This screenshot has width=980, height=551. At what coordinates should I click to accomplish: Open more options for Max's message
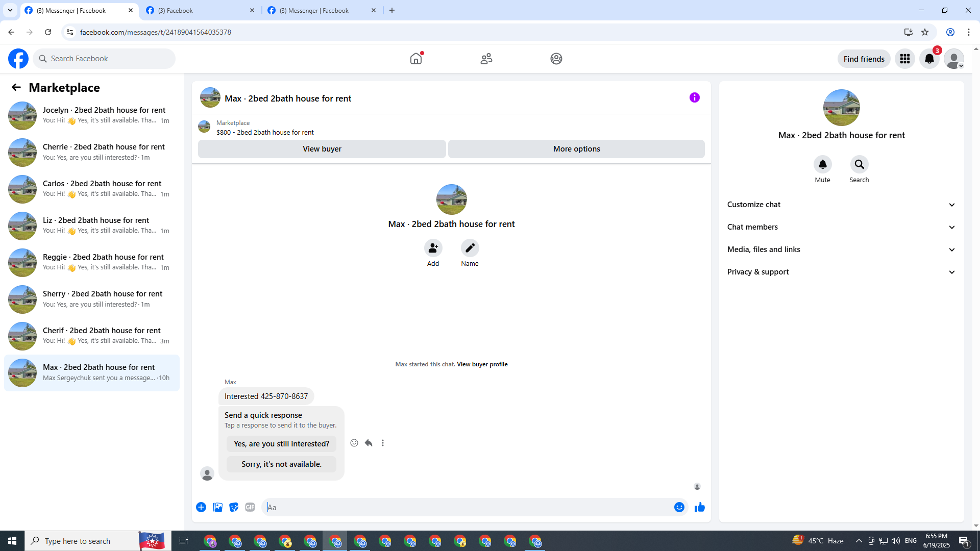click(x=383, y=443)
